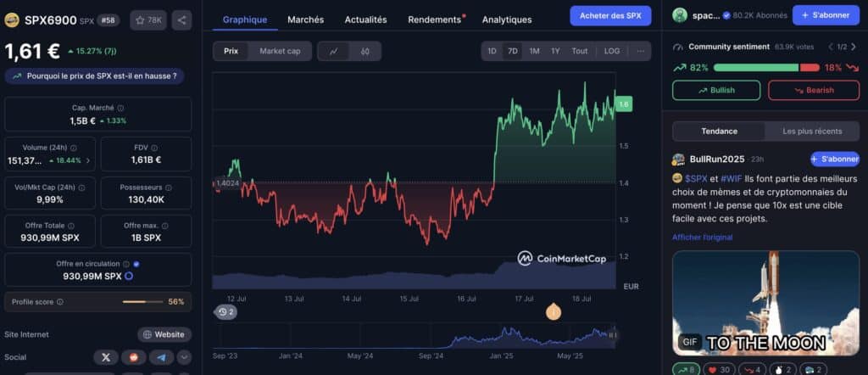The image size is (868, 375).
Task: Expand Volume (24h) details arrow
Action: pyautogui.click(x=87, y=160)
